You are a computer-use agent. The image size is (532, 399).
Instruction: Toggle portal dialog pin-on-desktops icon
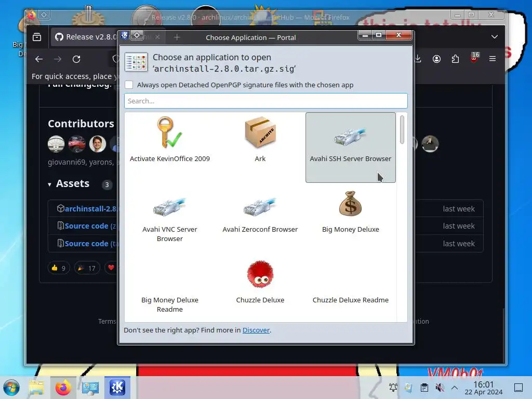137,35
